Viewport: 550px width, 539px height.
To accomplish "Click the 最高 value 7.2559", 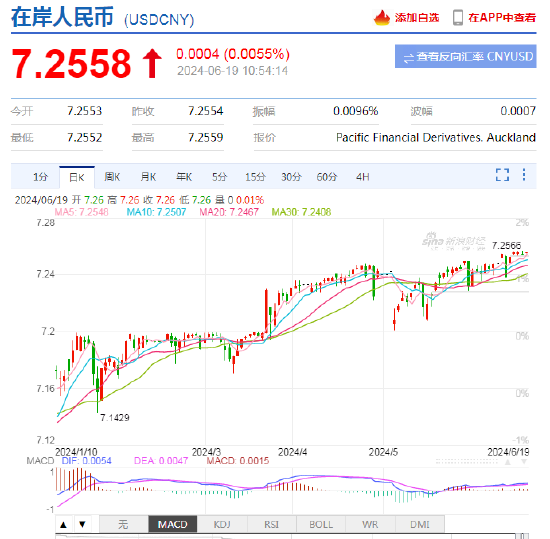I will pyautogui.click(x=206, y=137).
